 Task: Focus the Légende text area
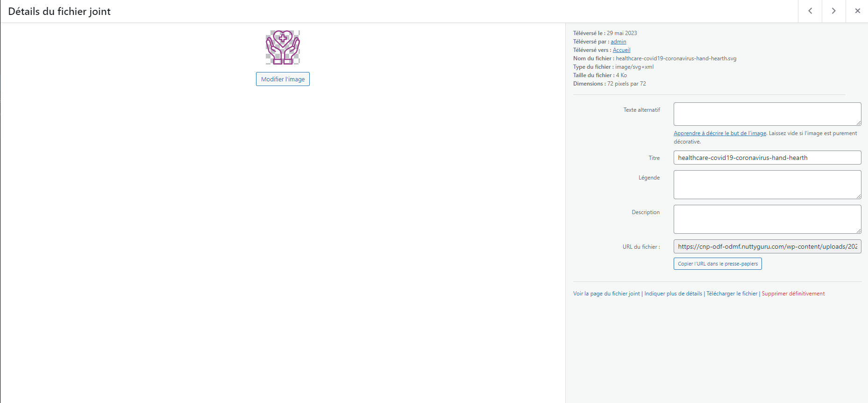click(767, 185)
